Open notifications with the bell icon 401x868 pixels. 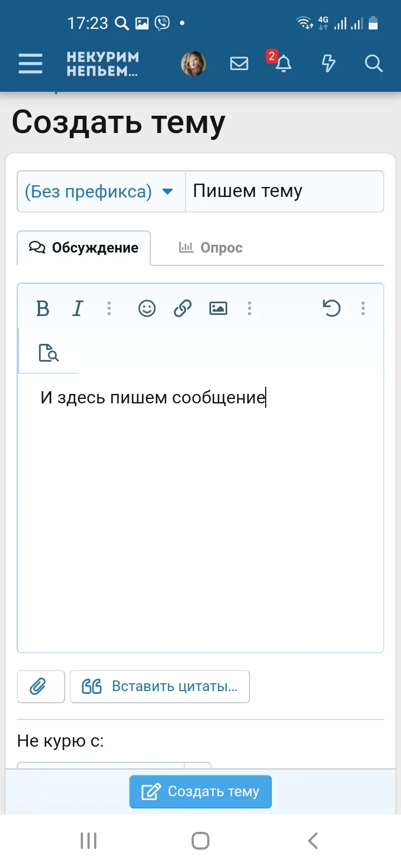[x=283, y=65]
